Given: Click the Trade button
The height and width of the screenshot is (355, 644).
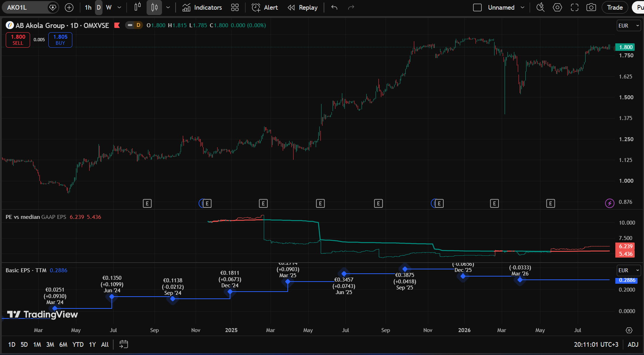Looking at the screenshot, I should [615, 8].
